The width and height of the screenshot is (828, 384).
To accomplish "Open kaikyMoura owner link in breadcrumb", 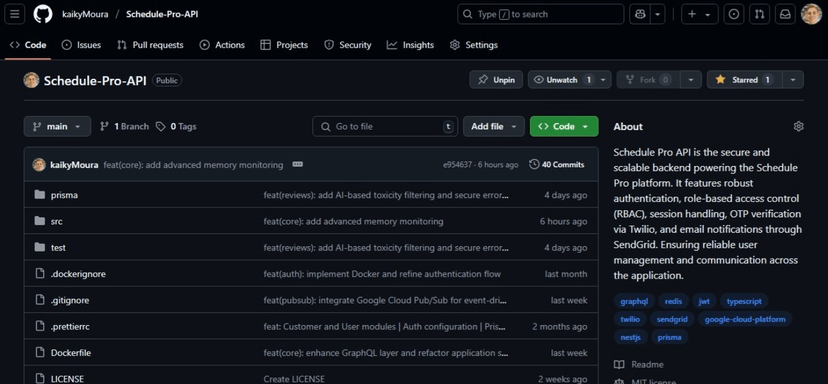I will coord(85,14).
